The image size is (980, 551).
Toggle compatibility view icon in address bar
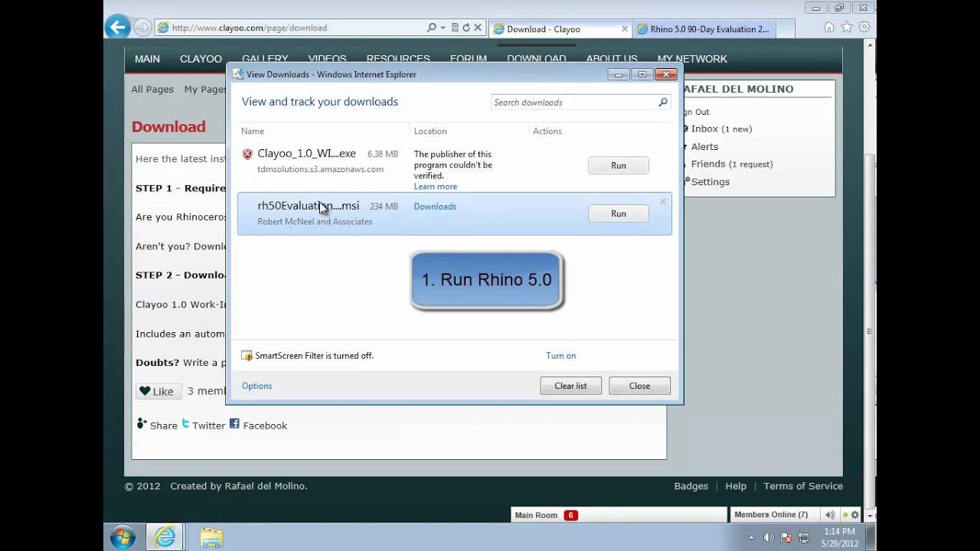click(x=455, y=28)
